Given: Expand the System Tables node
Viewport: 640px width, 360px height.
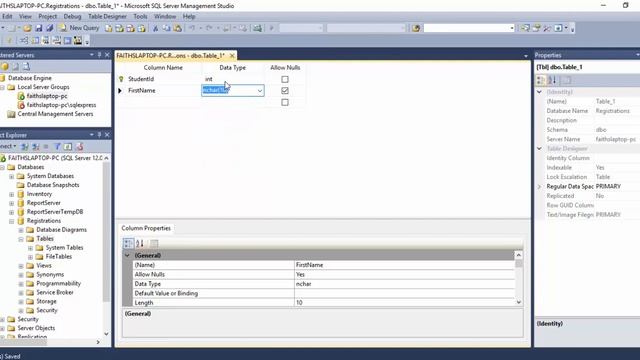Looking at the screenshot, I should tap(30, 248).
